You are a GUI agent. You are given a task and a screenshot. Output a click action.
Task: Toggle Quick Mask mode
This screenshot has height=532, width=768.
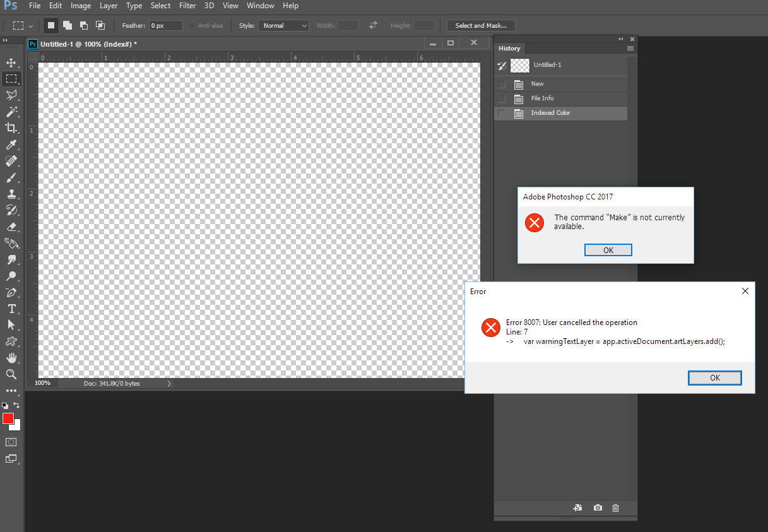tap(10, 442)
